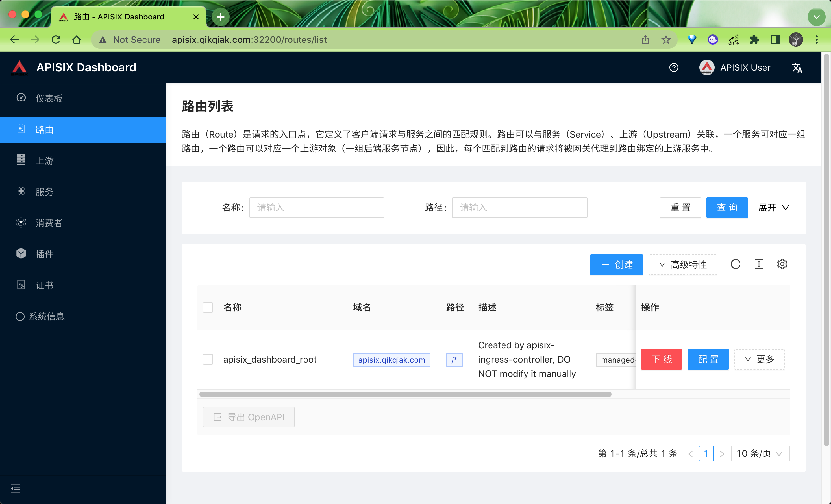Toggle the browser side panel icon

click(775, 40)
